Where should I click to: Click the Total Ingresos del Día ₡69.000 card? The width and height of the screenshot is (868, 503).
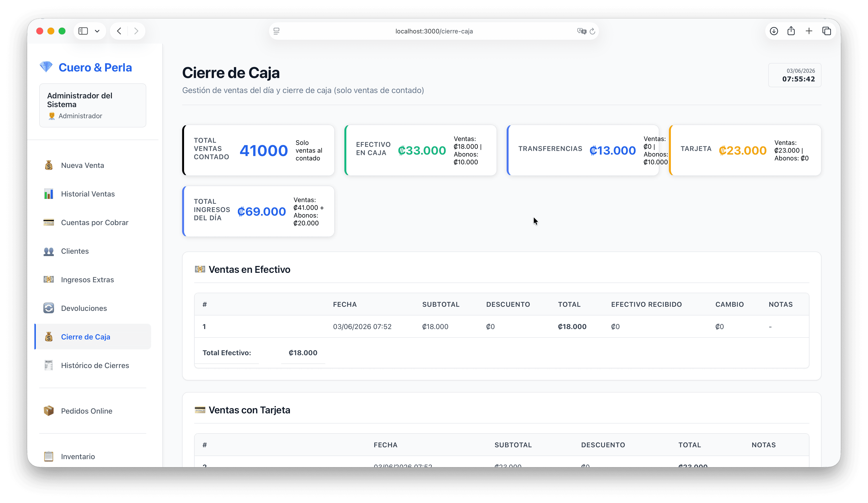[258, 211]
